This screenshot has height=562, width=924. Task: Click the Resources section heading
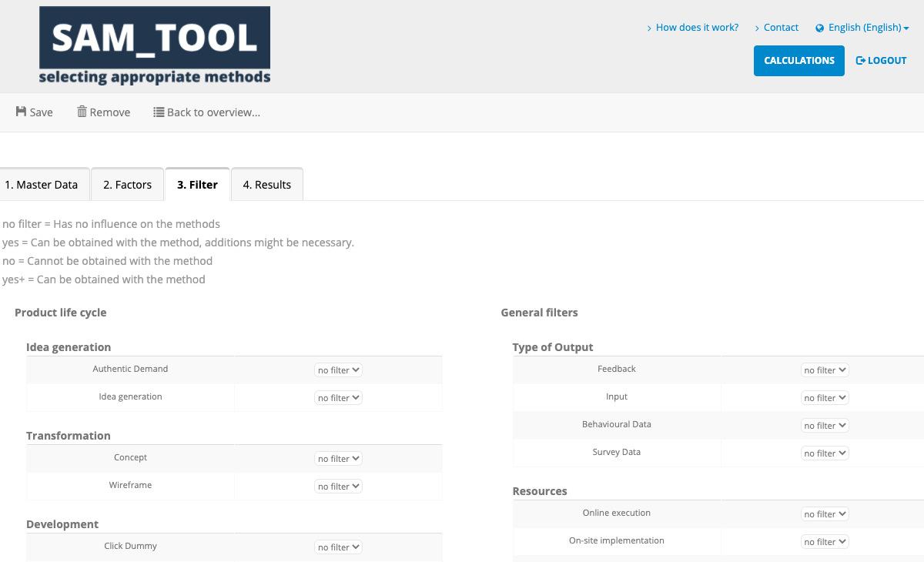coord(540,491)
